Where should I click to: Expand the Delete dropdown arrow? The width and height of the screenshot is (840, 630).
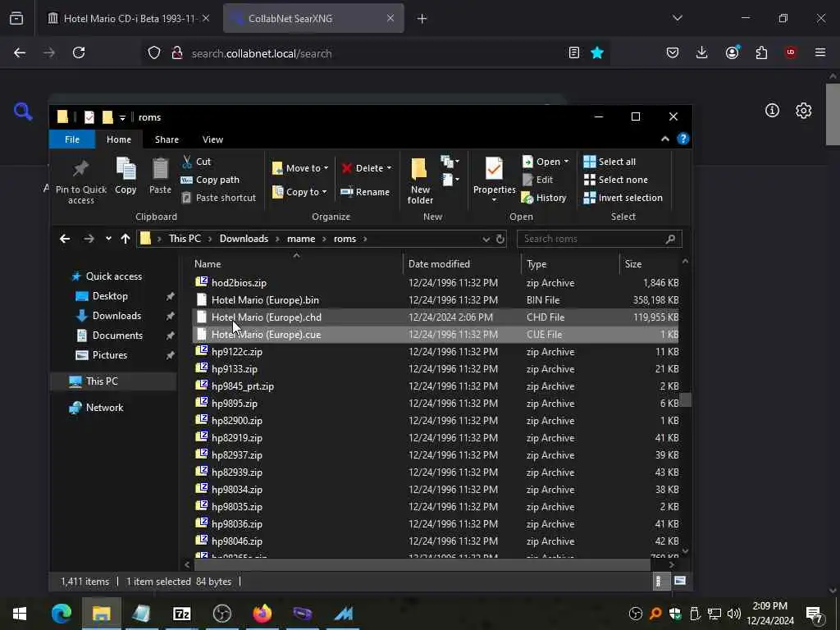pyautogui.click(x=389, y=168)
